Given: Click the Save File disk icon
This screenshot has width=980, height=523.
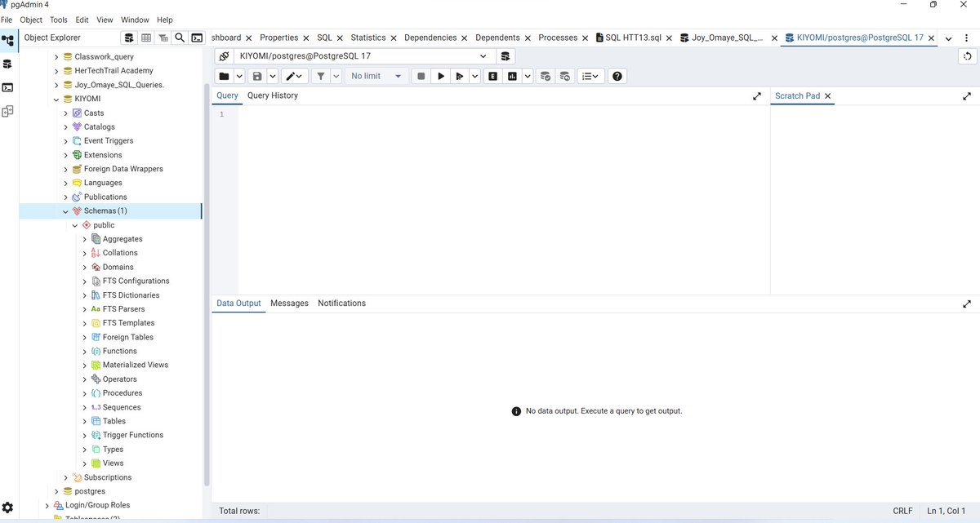Looking at the screenshot, I should click(257, 76).
